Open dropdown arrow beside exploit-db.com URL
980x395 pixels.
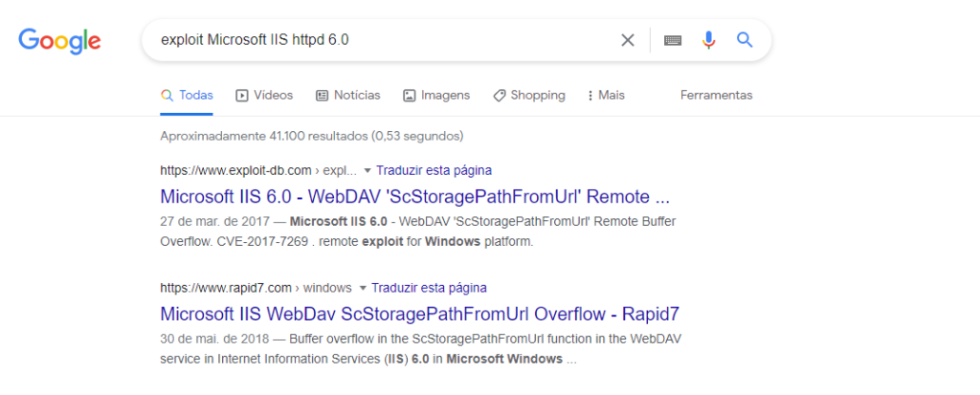(x=367, y=171)
